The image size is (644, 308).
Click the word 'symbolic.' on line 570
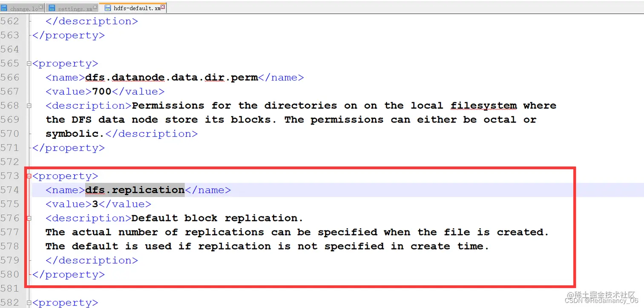(75, 134)
